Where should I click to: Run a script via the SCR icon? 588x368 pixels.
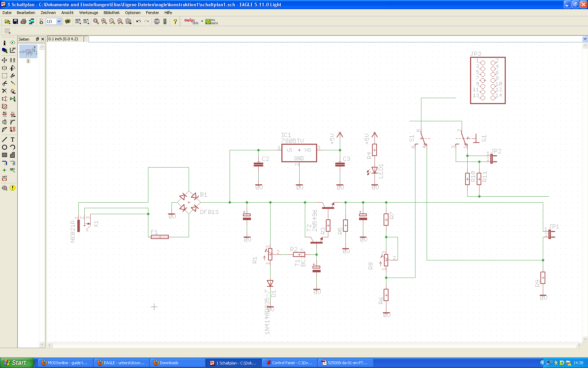[x=78, y=21]
